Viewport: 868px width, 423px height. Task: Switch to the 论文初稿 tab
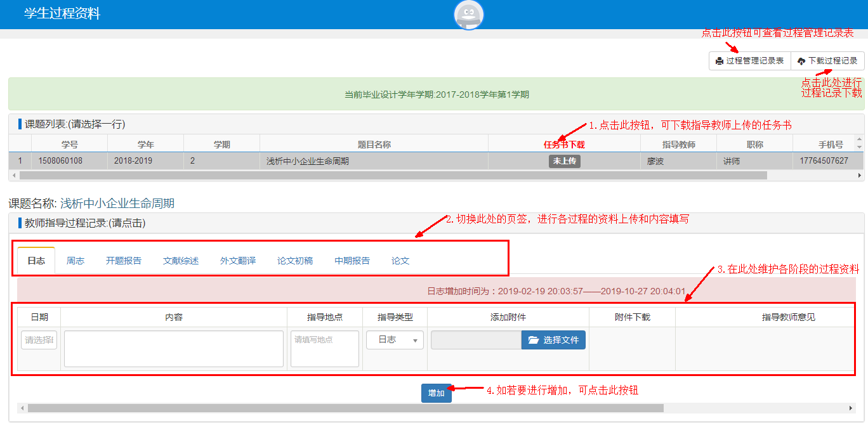(295, 261)
